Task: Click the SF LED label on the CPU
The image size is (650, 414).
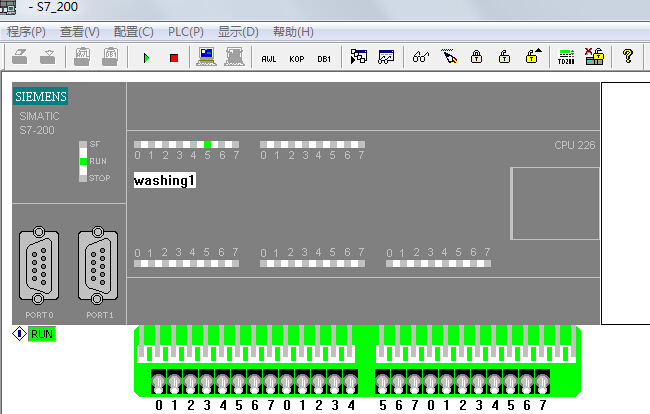Action: point(95,144)
